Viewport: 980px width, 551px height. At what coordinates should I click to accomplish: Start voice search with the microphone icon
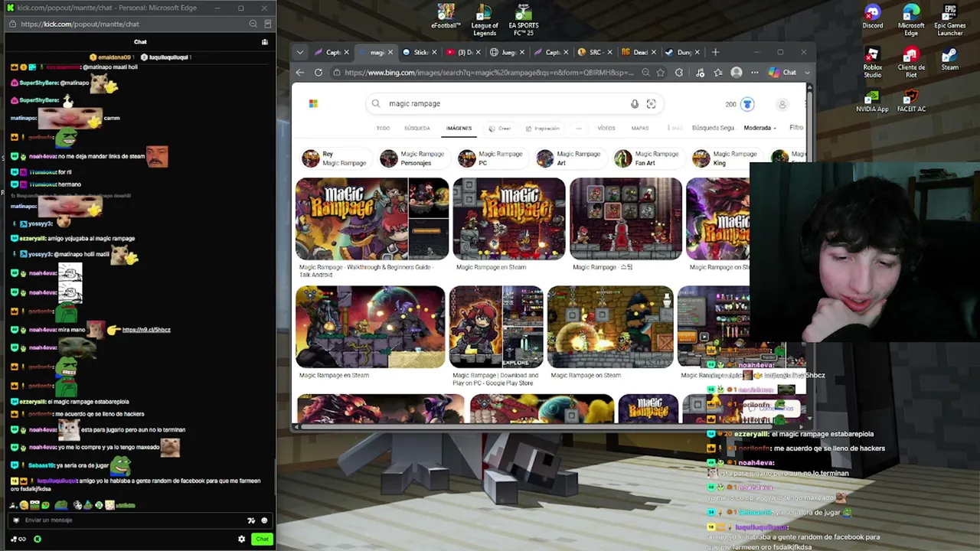click(634, 104)
